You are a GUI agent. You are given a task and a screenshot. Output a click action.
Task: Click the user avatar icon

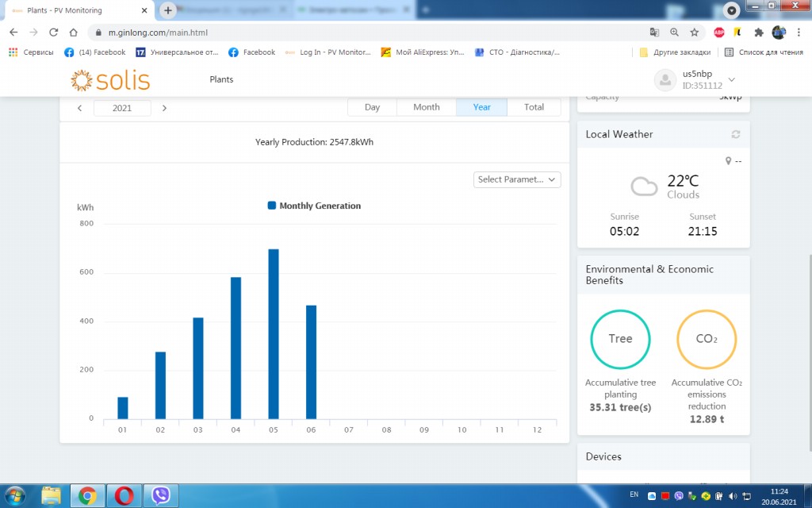click(x=665, y=79)
